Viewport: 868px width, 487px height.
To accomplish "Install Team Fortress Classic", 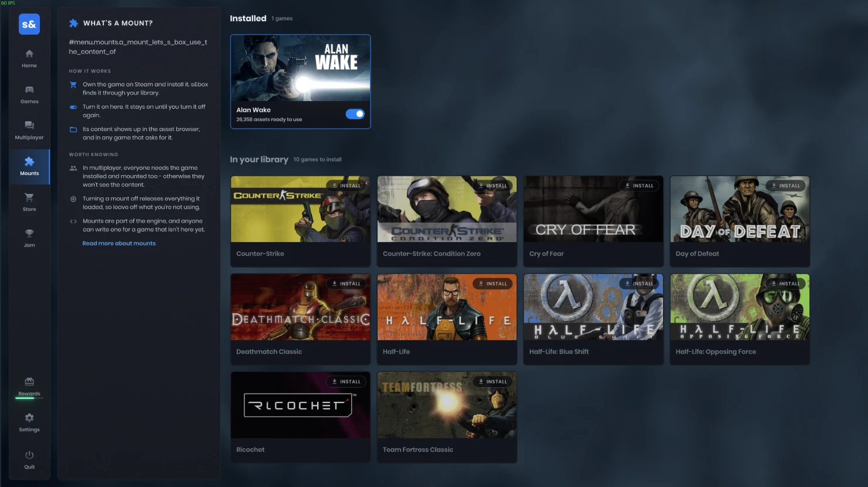I will (493, 382).
